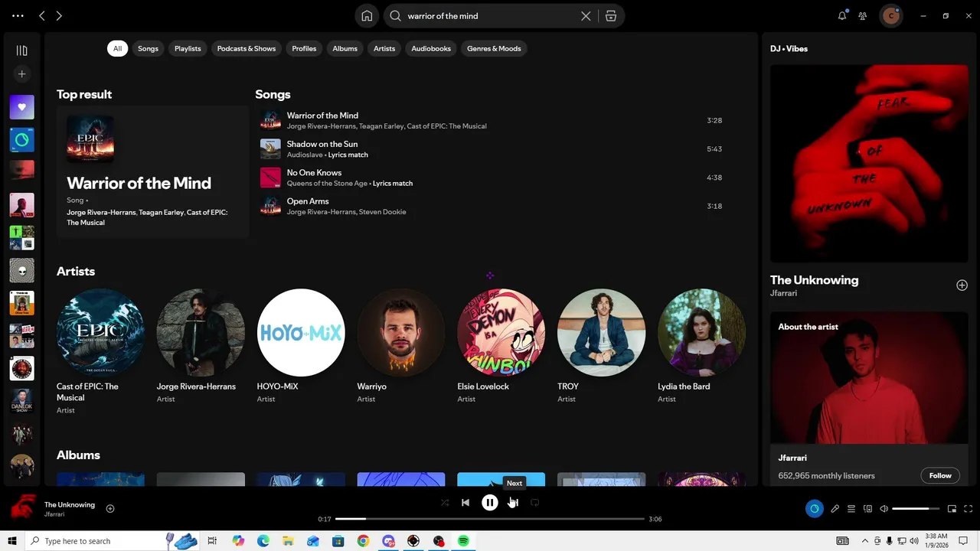Open Google Chrome from taskbar

(363, 541)
